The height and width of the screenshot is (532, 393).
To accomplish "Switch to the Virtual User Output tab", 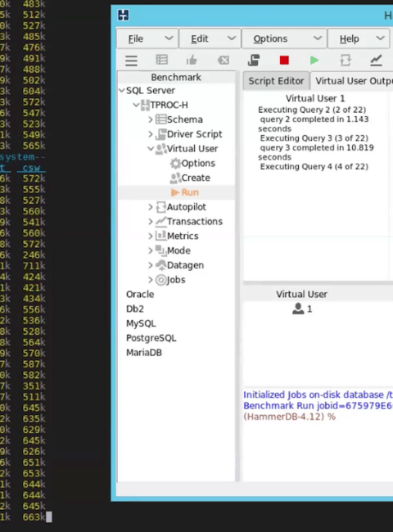I will [x=353, y=81].
